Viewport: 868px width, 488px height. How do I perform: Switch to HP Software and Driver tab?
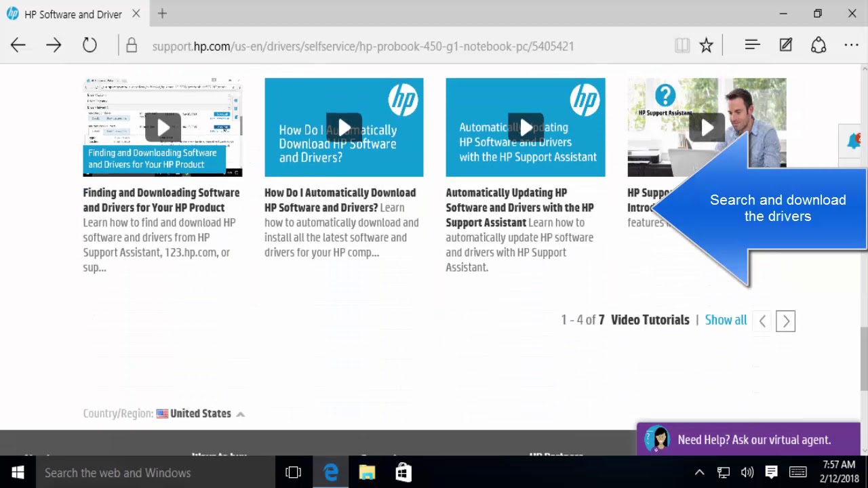[73, 14]
